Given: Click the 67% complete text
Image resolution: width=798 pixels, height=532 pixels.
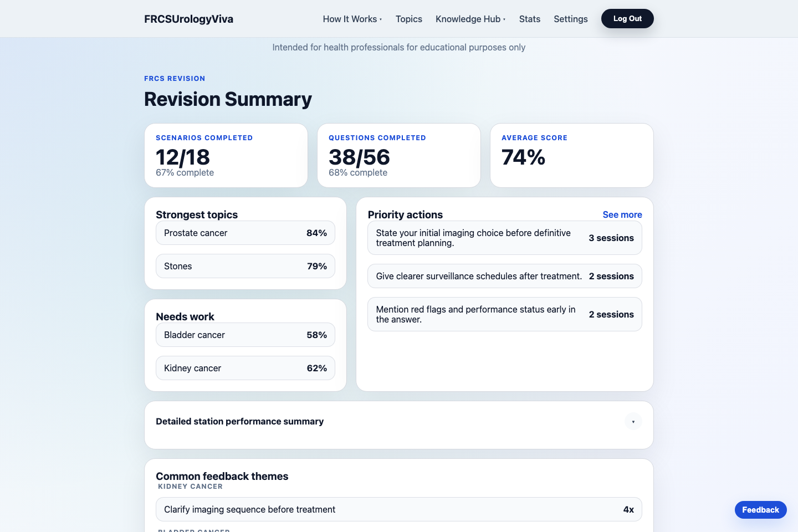Looking at the screenshot, I should click(x=185, y=173).
